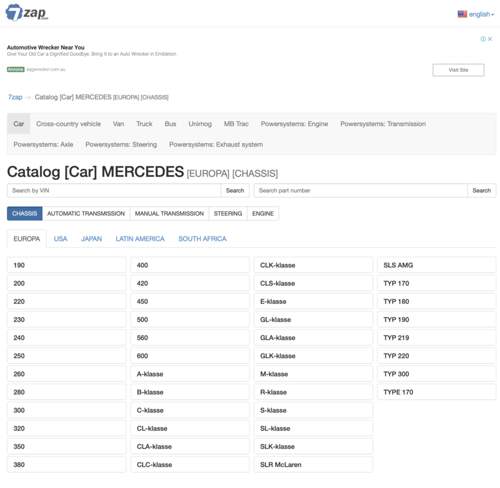Open A-klasse model

pyautogui.click(x=190, y=374)
